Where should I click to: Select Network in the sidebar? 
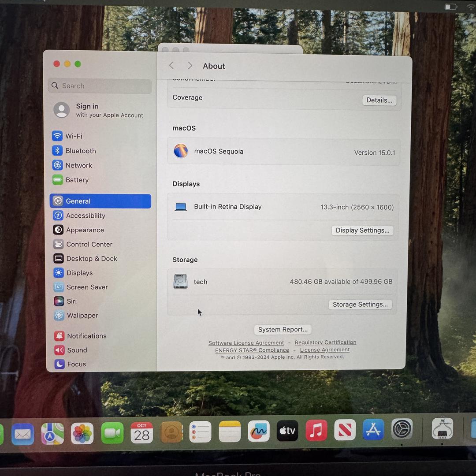pos(72,165)
